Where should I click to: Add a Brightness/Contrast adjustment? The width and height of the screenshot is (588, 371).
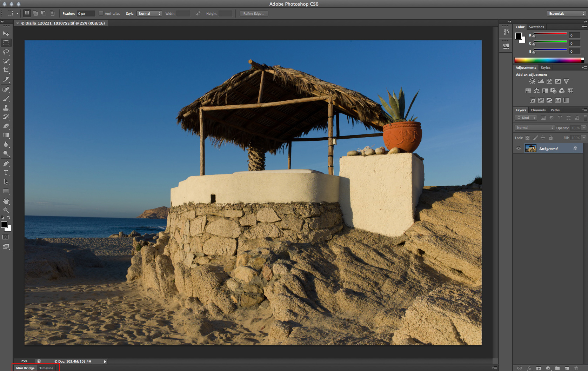(532, 81)
